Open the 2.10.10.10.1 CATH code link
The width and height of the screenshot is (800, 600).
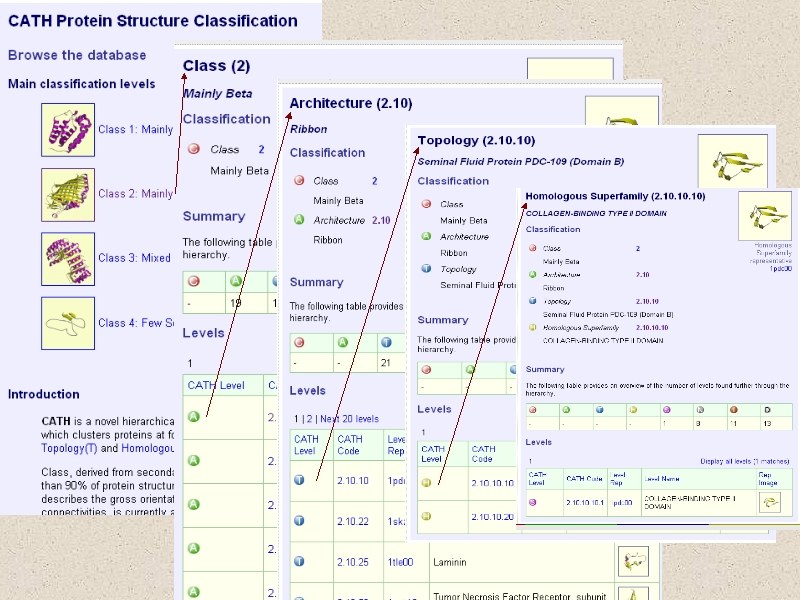(x=585, y=503)
